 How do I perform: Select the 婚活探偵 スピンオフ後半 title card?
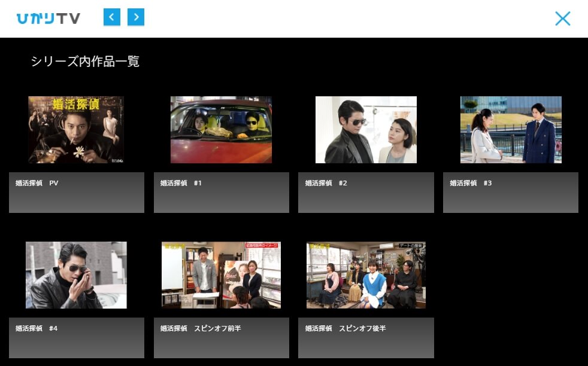coord(366,338)
